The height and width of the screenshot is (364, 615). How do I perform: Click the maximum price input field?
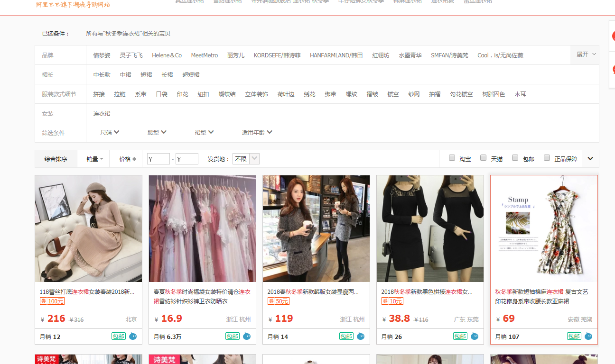tap(187, 159)
